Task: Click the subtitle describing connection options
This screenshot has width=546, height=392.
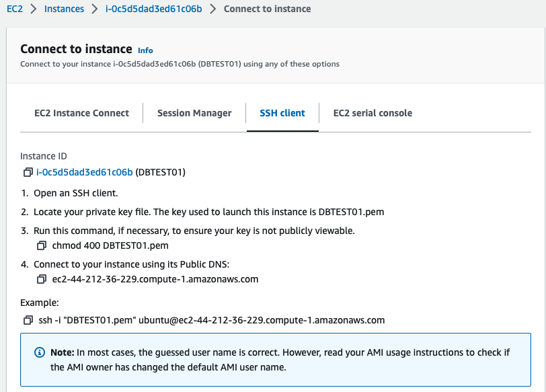Action: (x=180, y=64)
